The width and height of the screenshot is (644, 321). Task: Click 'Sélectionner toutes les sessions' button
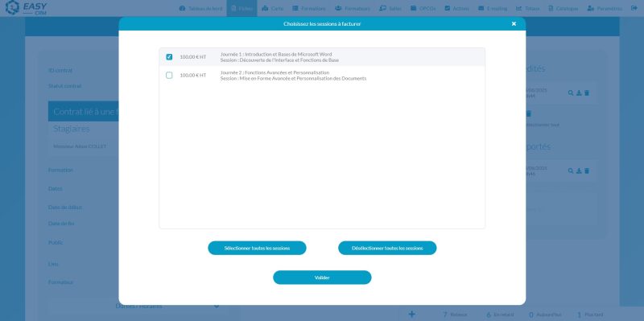(x=257, y=248)
